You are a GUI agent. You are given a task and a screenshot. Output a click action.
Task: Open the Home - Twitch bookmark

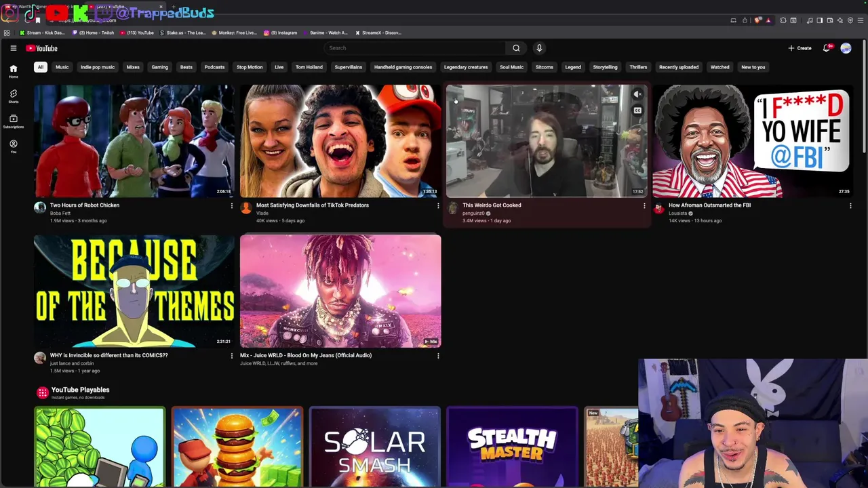click(94, 33)
